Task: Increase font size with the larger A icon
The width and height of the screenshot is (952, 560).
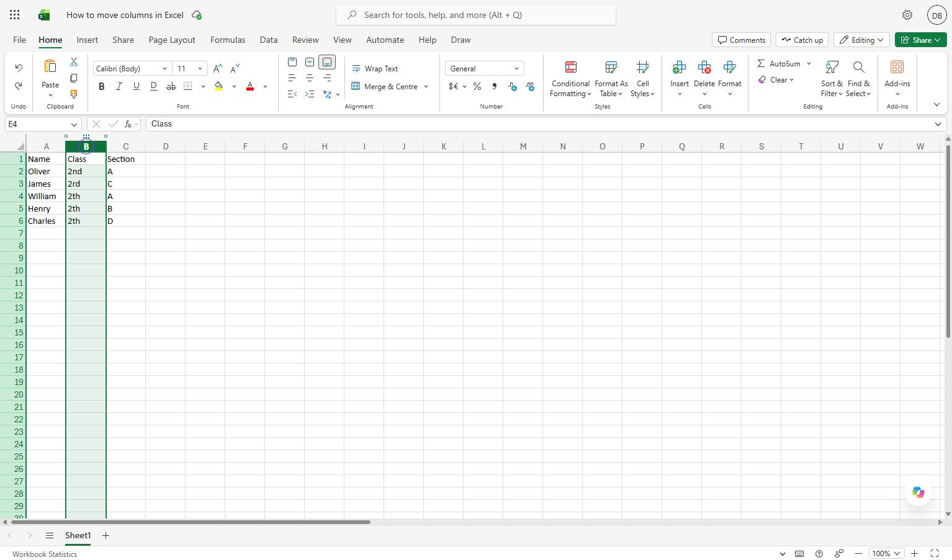Action: point(217,69)
